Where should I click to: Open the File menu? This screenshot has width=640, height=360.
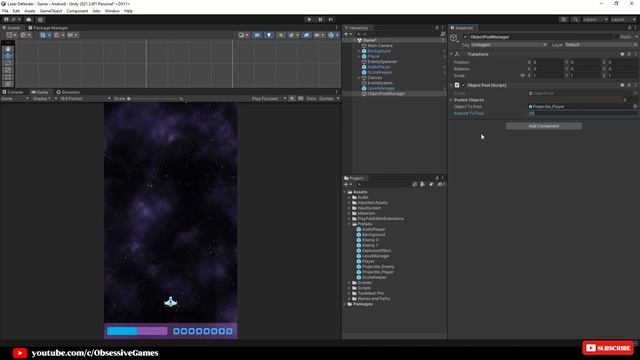[x=5, y=11]
